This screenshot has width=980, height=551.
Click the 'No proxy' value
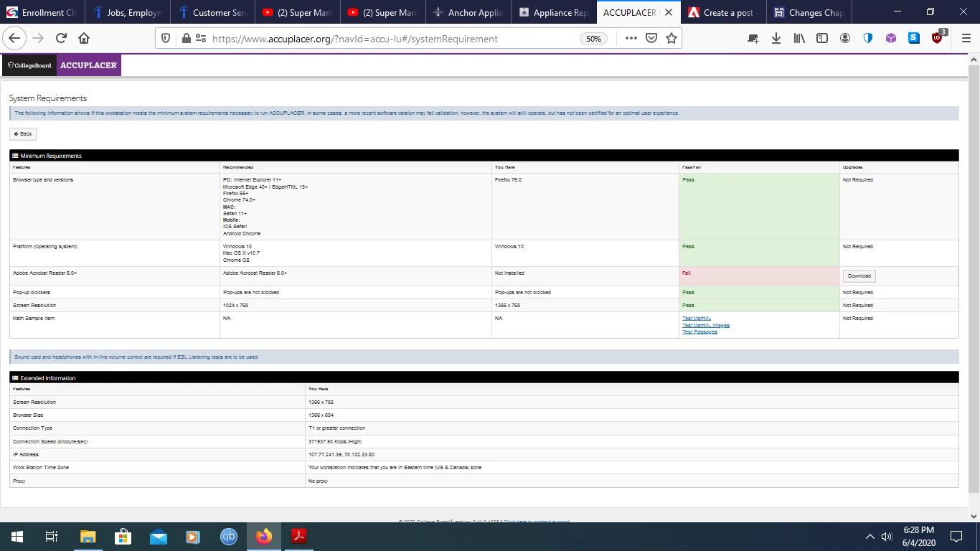(x=318, y=481)
